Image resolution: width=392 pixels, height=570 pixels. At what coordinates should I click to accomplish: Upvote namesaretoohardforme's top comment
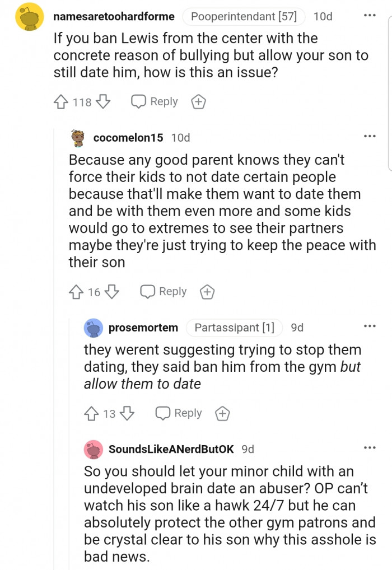[60, 102]
